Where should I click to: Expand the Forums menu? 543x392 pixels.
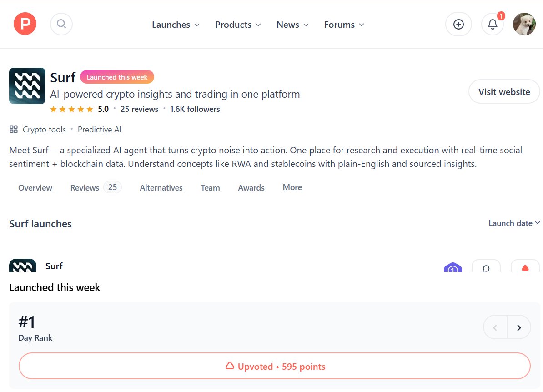[344, 25]
